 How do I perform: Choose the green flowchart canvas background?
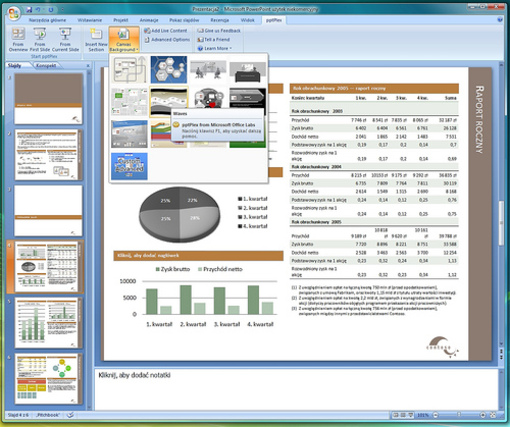click(129, 102)
